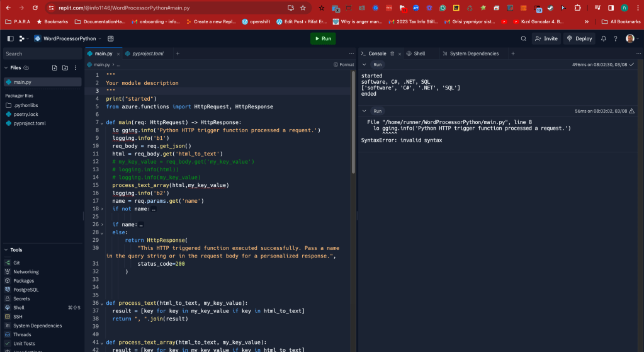Switch to the System Dependencies tab
The width and height of the screenshot is (644, 352).
coord(470,54)
